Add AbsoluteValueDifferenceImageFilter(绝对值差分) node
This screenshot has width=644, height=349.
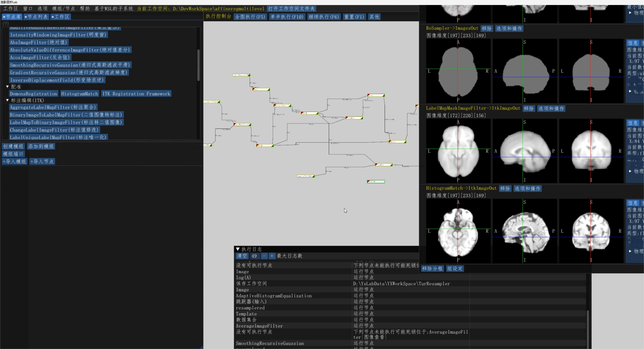70,50
